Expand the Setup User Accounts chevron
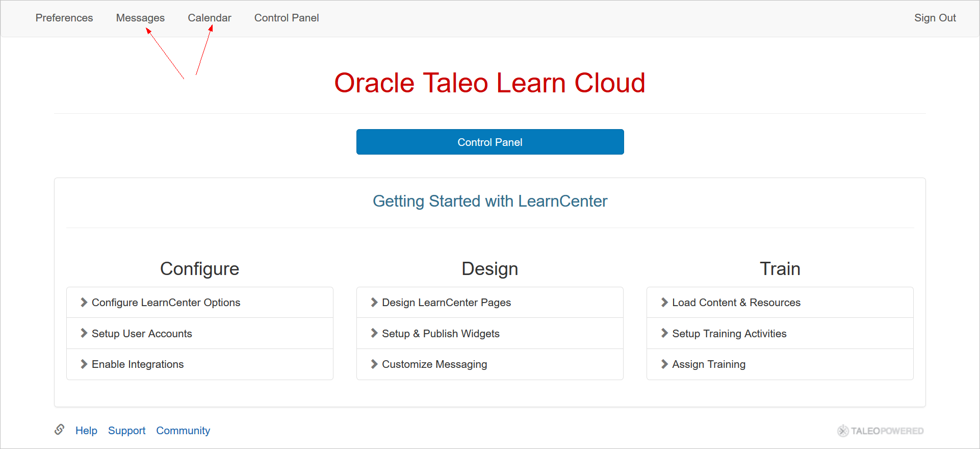980x449 pixels. [84, 333]
